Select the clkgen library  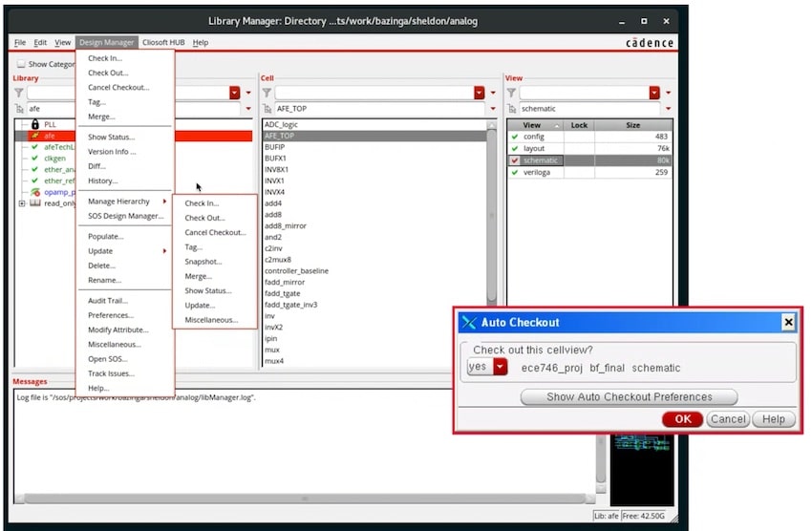click(54, 159)
